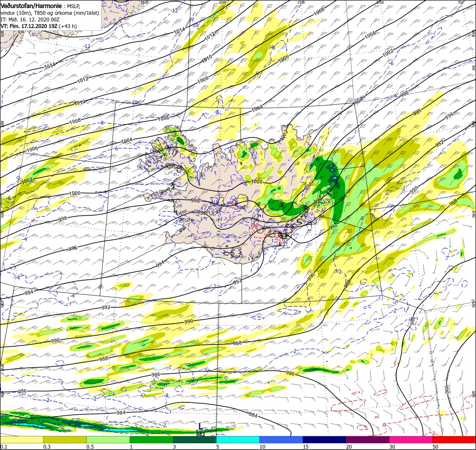Pick the bright blue 10 mm legend swatch

click(281, 440)
